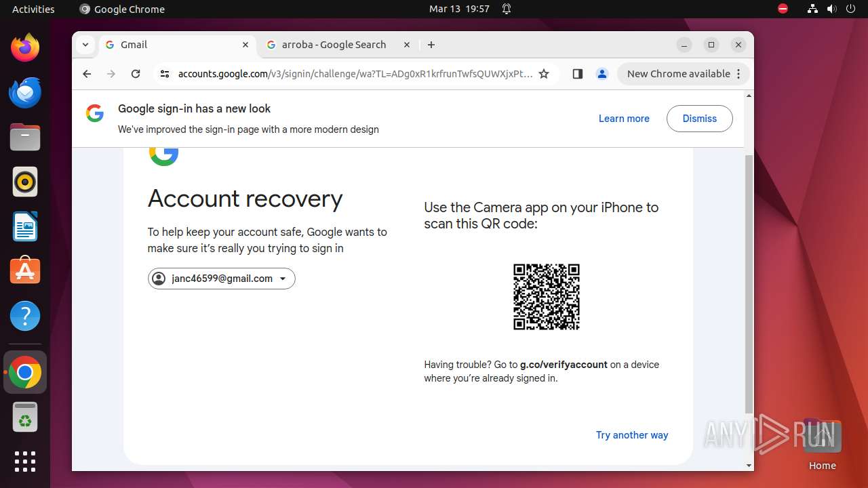Dismiss the new look banner
The height and width of the screenshot is (488, 868).
(700, 119)
